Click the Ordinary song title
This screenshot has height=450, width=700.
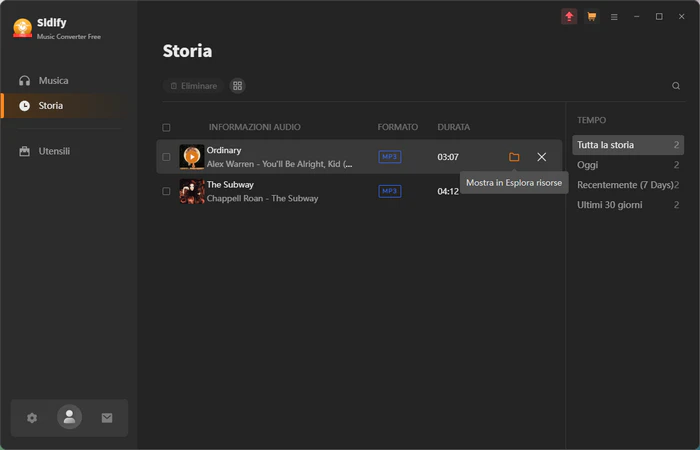coord(224,150)
